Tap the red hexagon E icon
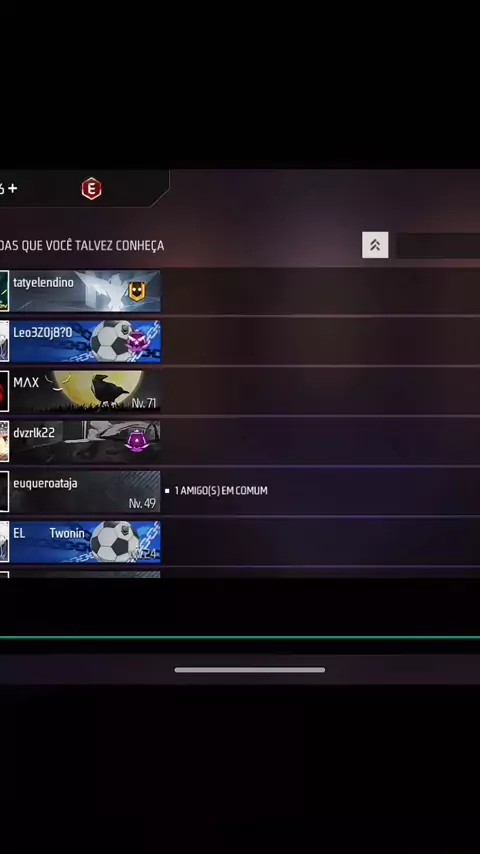Viewport: 480px width, 854px height. click(92, 188)
